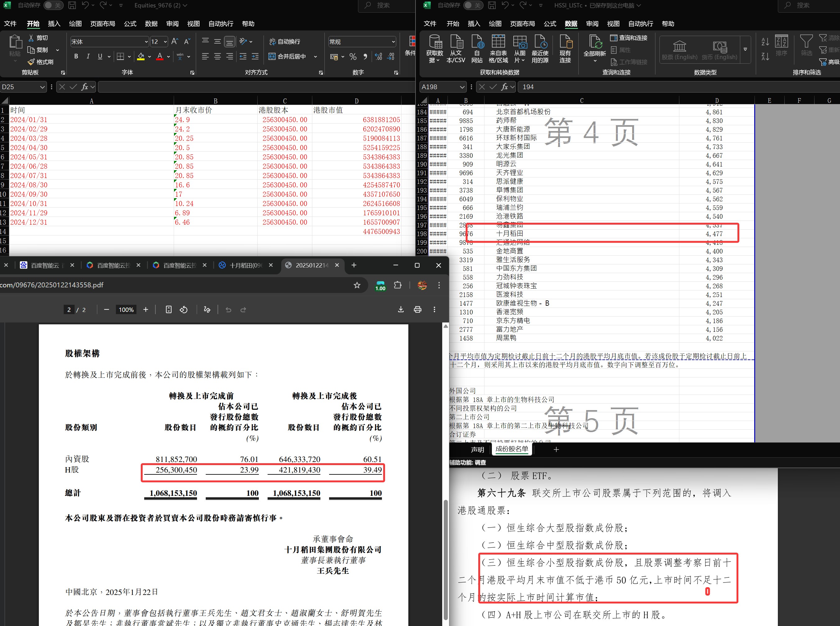This screenshot has height=626, width=840.
Task: Click the Save icon in left Excel title bar
Action: point(72,5)
